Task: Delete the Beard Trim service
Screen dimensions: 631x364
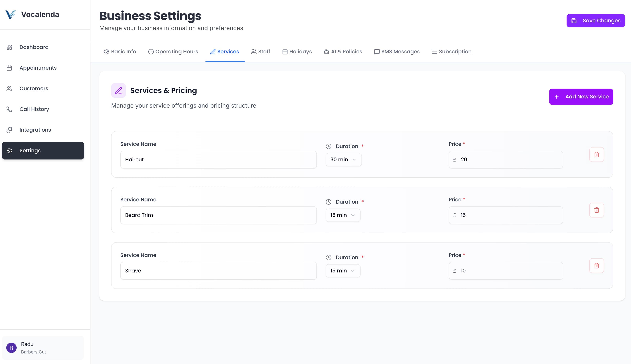Action: [x=597, y=210]
